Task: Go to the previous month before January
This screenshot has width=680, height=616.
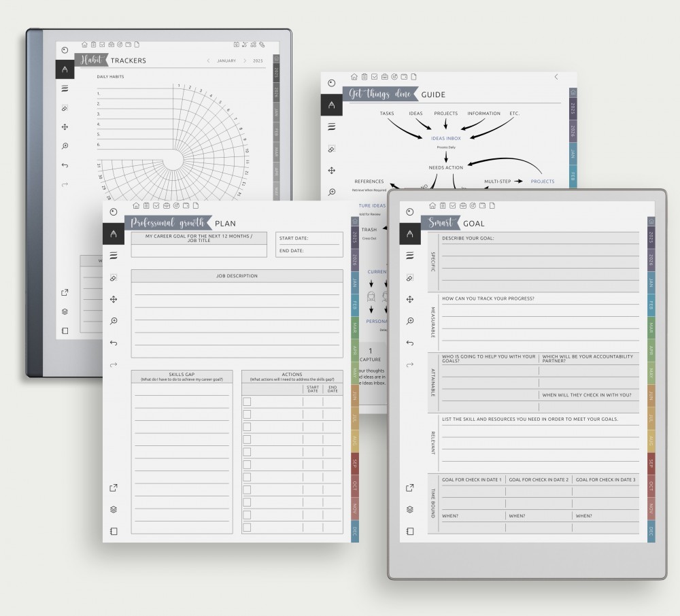Action: tap(209, 61)
